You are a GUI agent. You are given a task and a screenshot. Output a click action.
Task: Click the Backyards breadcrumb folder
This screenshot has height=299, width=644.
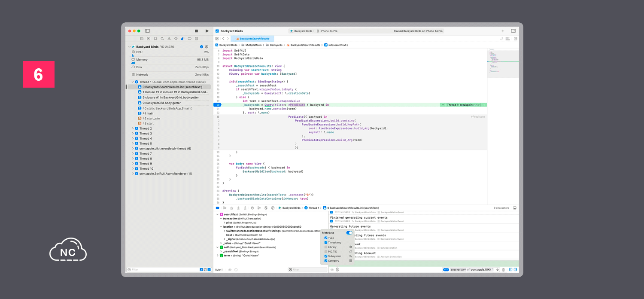tap(274, 45)
